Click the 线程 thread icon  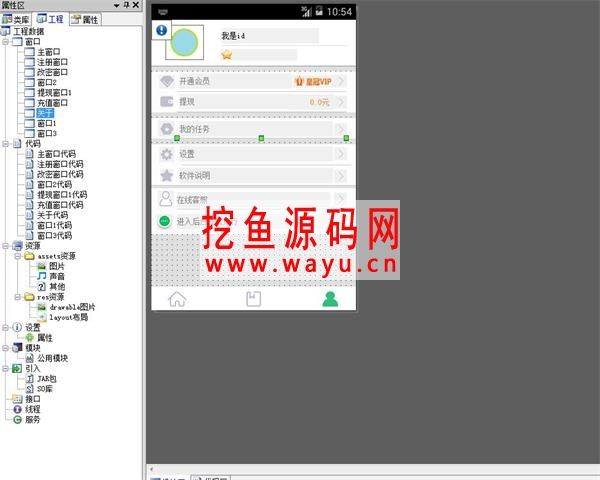pyautogui.click(x=17, y=409)
